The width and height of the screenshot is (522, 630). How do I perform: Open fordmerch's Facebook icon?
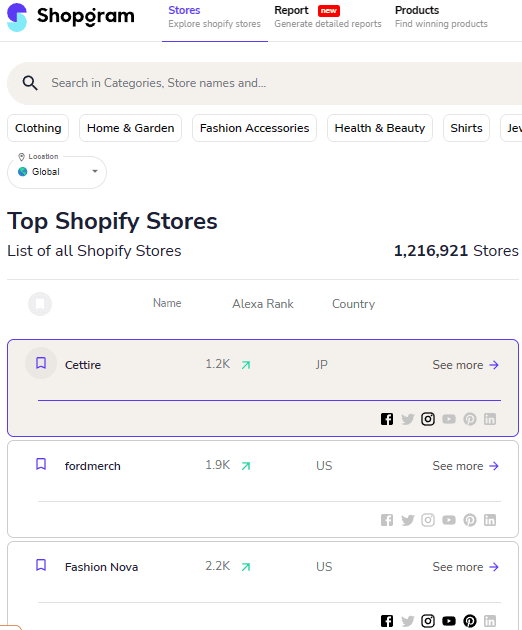(387, 520)
